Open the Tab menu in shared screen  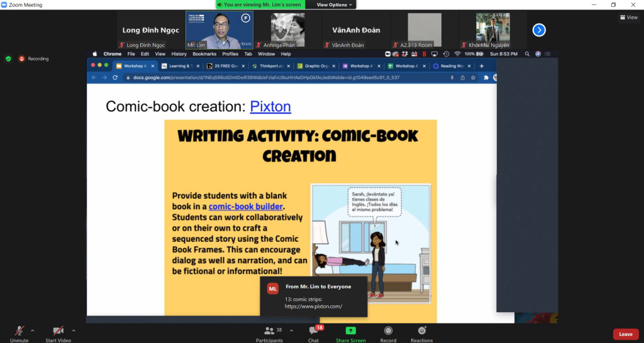(x=248, y=54)
